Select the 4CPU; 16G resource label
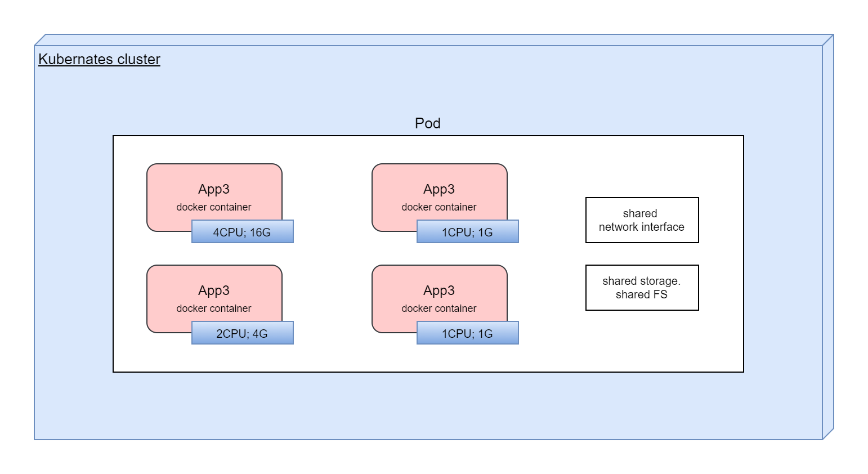 (242, 232)
